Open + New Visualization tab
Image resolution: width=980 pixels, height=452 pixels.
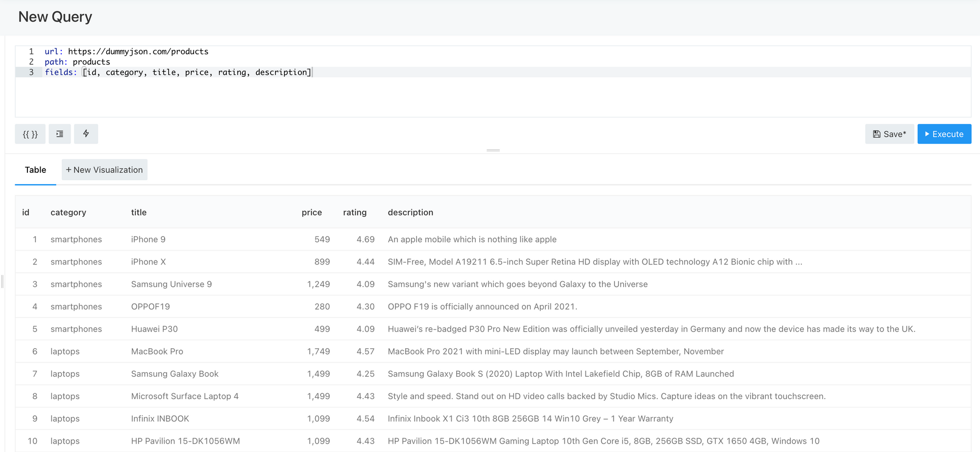pyautogui.click(x=104, y=169)
